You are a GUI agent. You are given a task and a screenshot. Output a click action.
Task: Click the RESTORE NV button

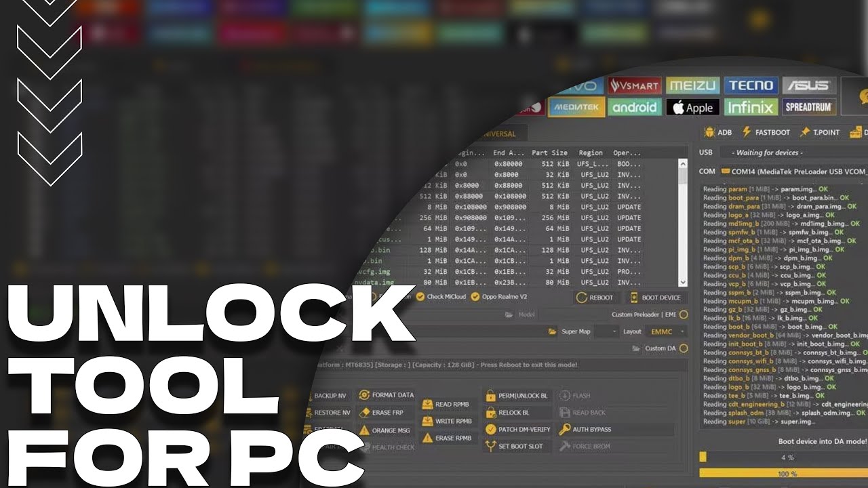click(x=330, y=412)
